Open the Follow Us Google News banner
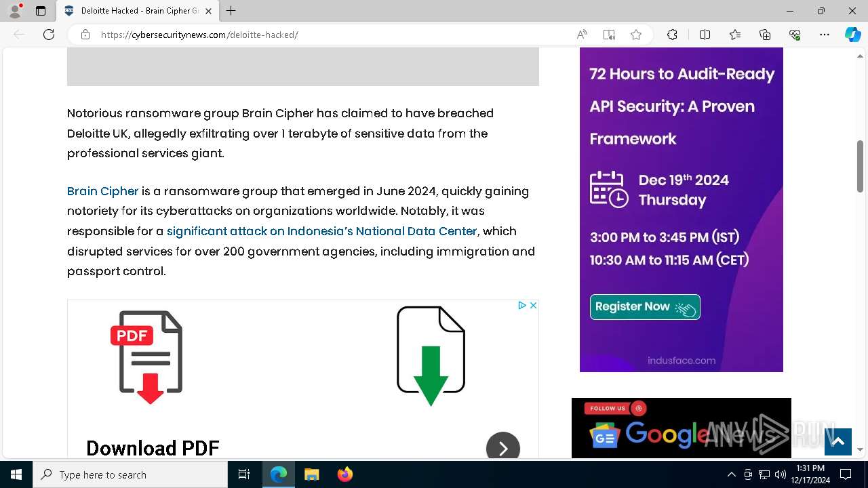 point(682,428)
